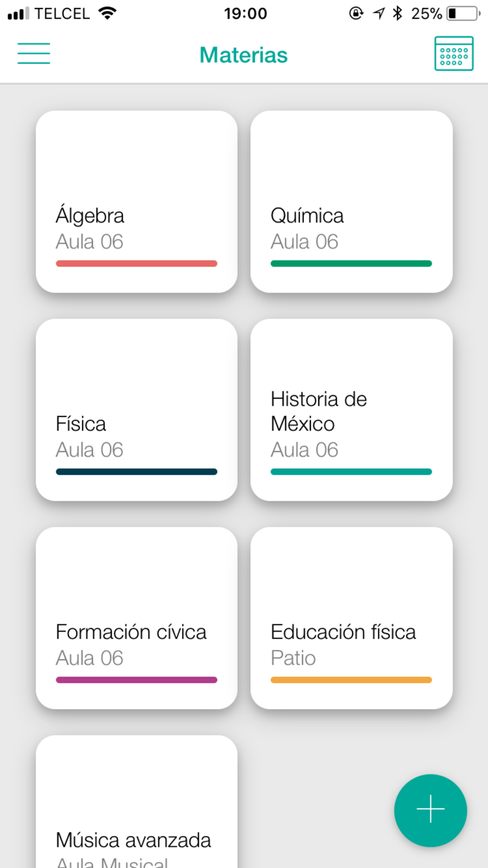Tap the plus add subject button

(x=430, y=810)
